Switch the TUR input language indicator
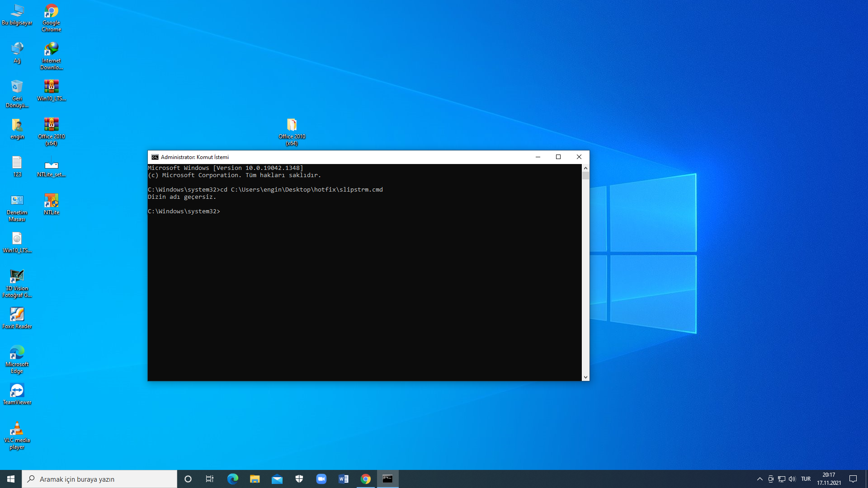The image size is (868, 488). (806, 479)
